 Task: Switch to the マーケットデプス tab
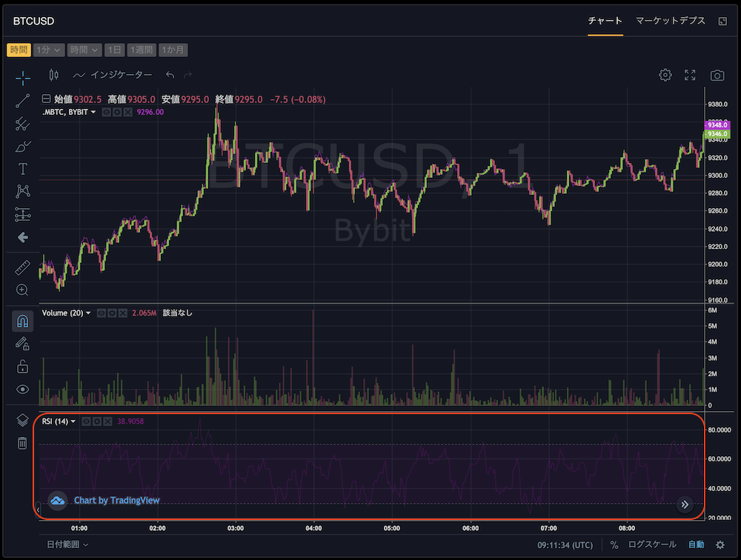tap(670, 21)
